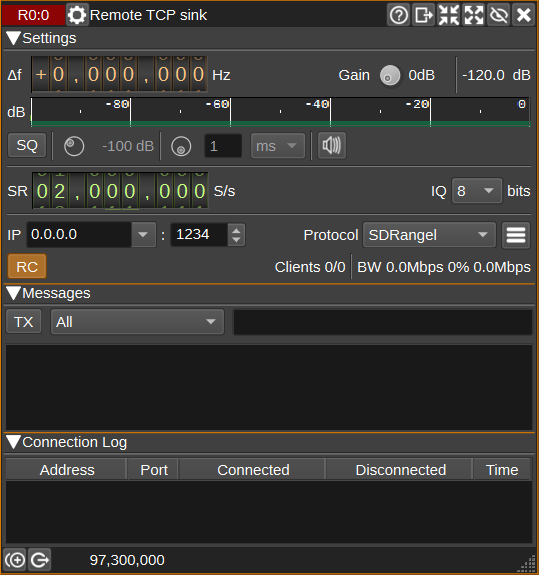Open the IP address dropdown arrow

(x=143, y=234)
